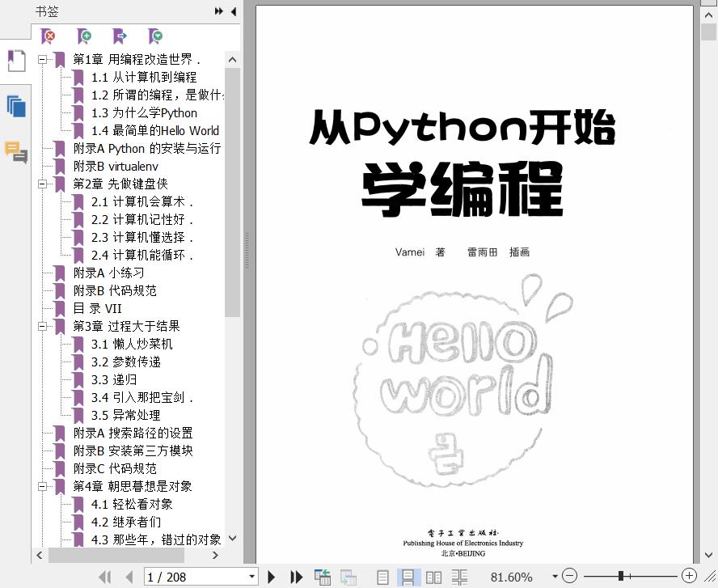Open bookmark 2.4 计算机能循环

(x=142, y=256)
